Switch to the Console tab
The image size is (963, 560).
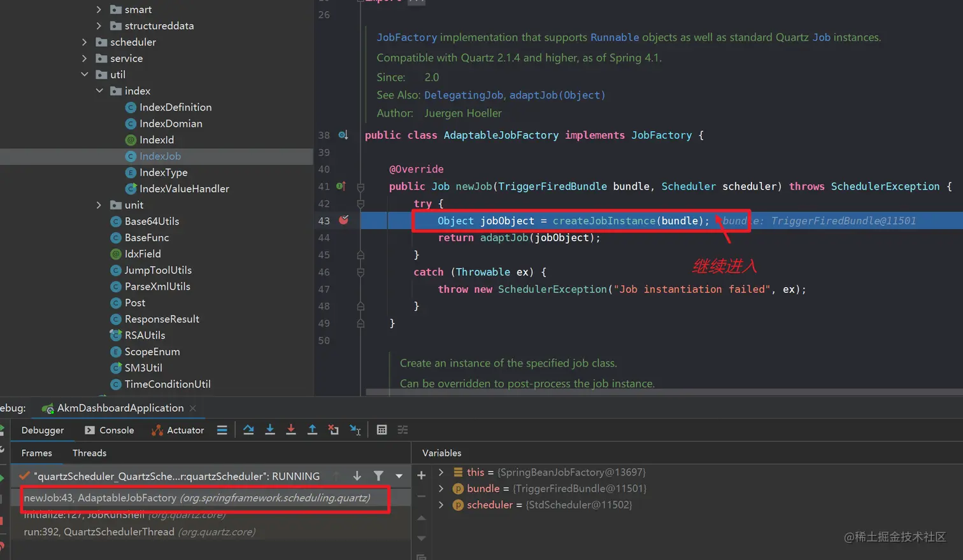109,430
